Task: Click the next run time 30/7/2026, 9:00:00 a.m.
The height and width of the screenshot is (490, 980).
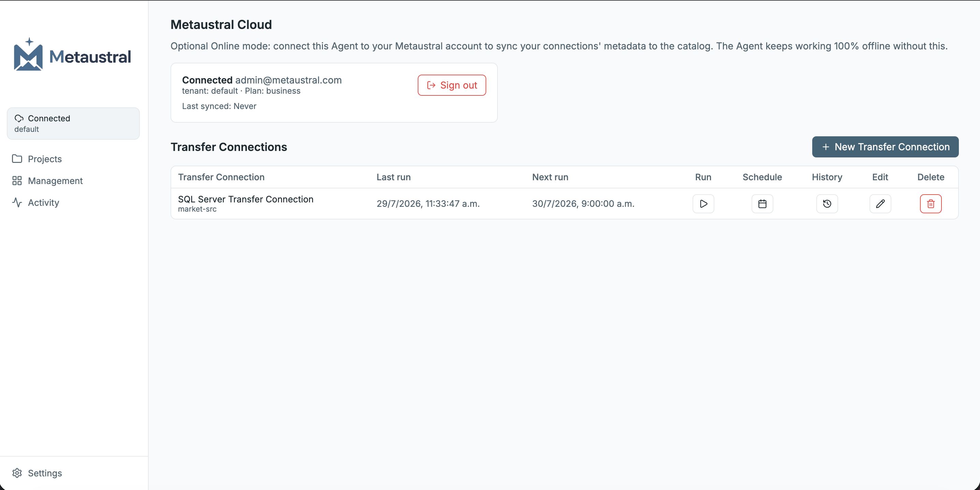Action: pyautogui.click(x=583, y=204)
